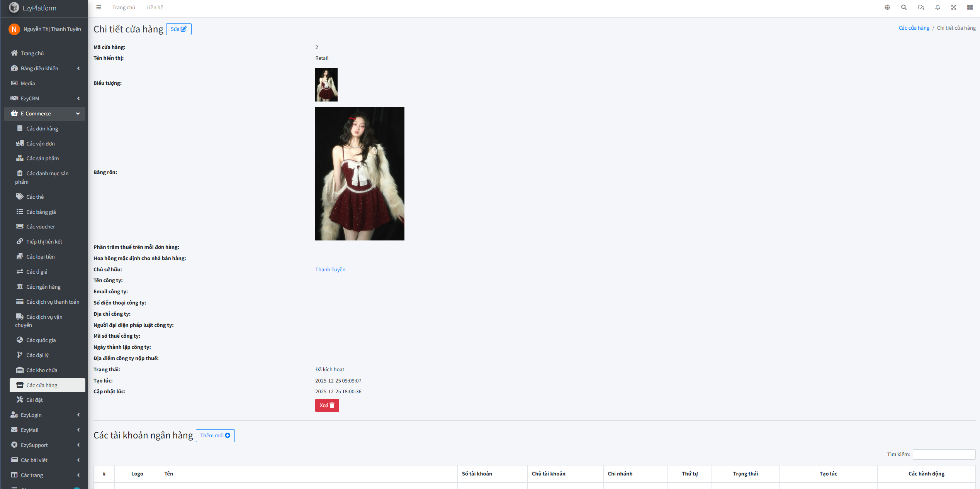The height and width of the screenshot is (489, 980).
Task: Click the search magnifier icon in header
Action: point(904,7)
